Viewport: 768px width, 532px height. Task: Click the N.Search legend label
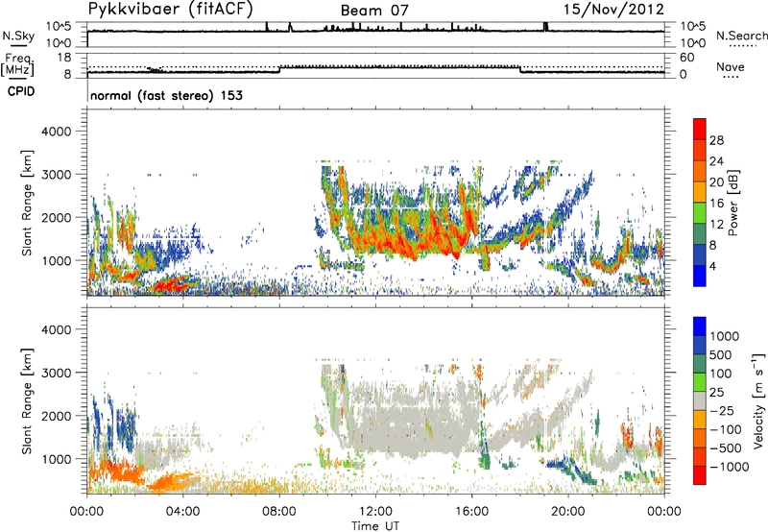point(741,36)
